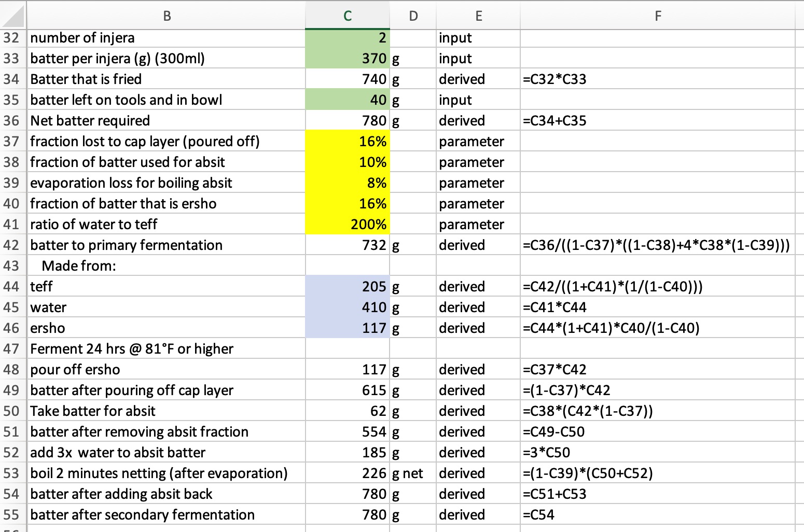Click the 'Ferment 24 hrs @ 81°F or higher' cell
This screenshot has width=804, height=532.
tap(132, 349)
